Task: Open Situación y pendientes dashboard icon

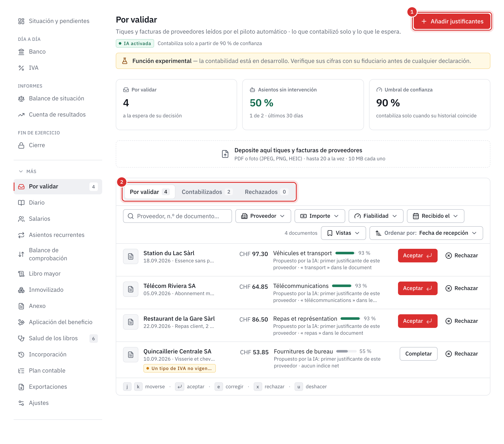Action: (21, 21)
